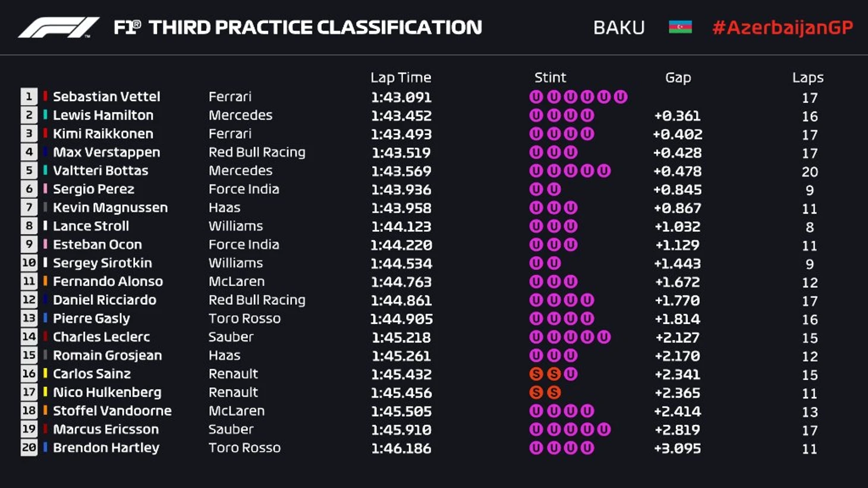This screenshot has width=868, height=488.
Task: Click the Lap Time column header
Action: [401, 77]
